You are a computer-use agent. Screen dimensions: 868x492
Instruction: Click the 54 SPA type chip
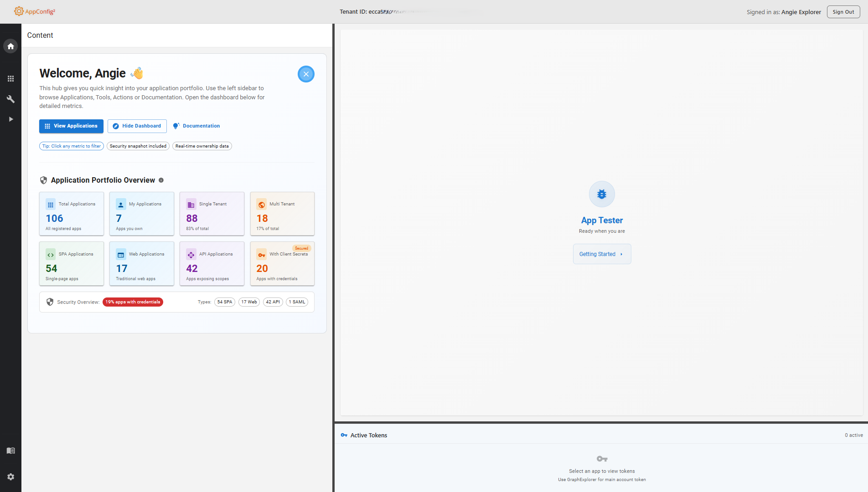(x=225, y=302)
